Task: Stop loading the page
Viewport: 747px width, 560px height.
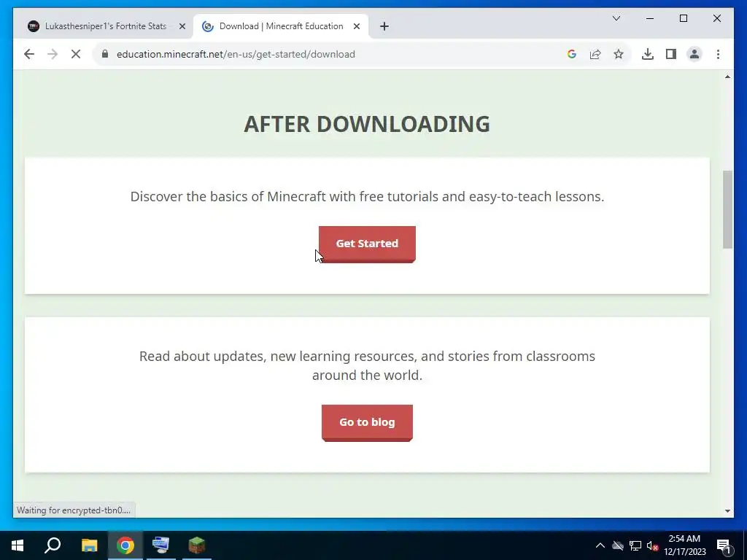Action: pos(76,54)
